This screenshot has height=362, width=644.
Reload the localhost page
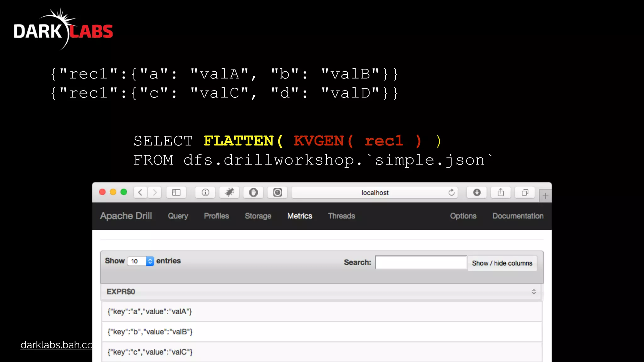tap(452, 192)
